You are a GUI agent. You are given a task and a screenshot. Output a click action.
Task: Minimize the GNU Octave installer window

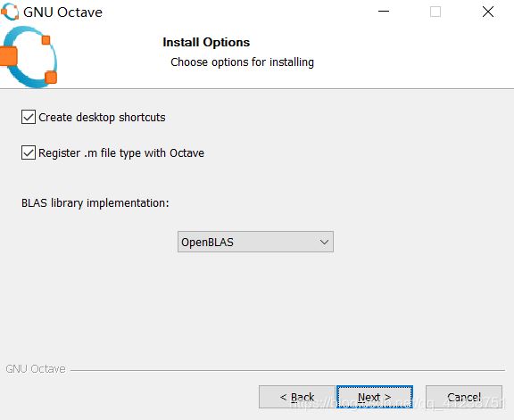pos(384,12)
